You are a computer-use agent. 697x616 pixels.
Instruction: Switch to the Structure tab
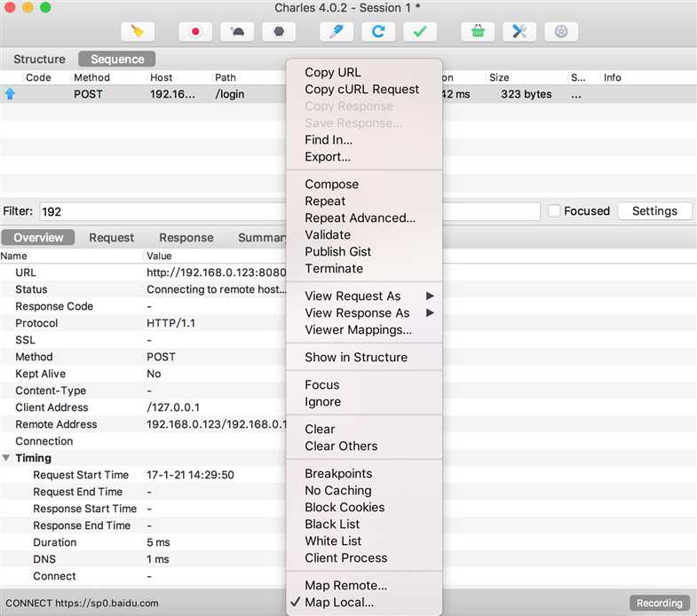pos(39,59)
